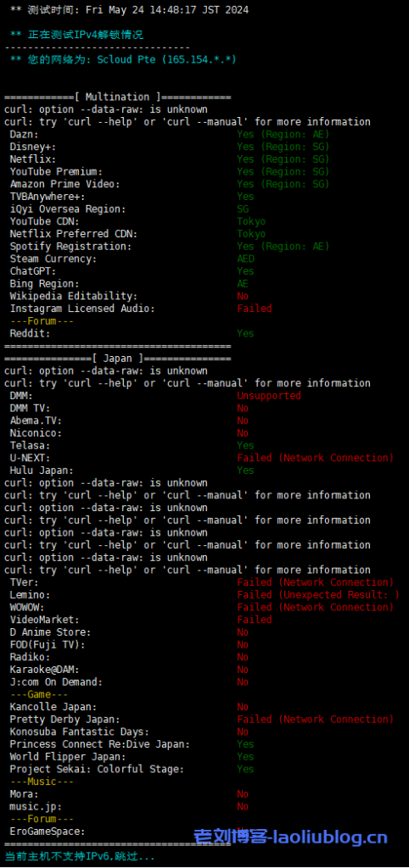Click the Instagram Licensed Audio Failed text

click(255, 309)
